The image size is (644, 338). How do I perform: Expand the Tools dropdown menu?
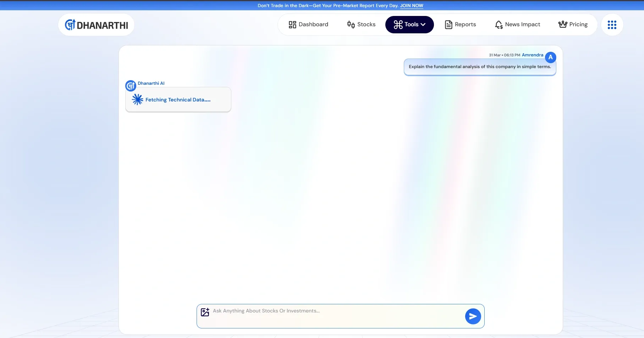409,24
